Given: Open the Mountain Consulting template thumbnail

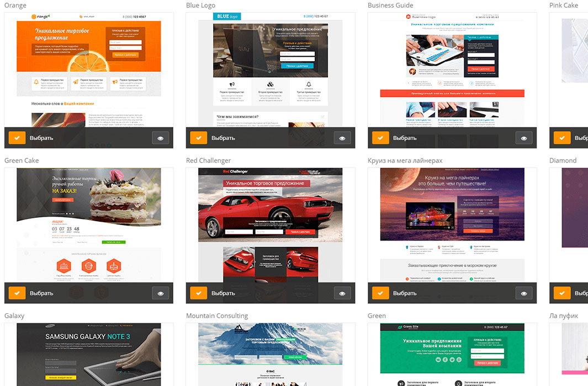Looking at the screenshot, I should point(271,354).
